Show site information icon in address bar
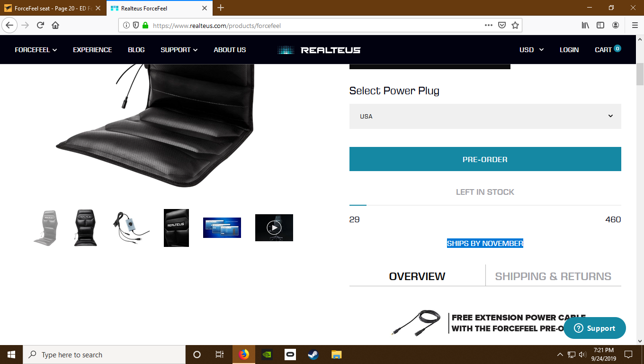The image size is (644, 364). 126,26
